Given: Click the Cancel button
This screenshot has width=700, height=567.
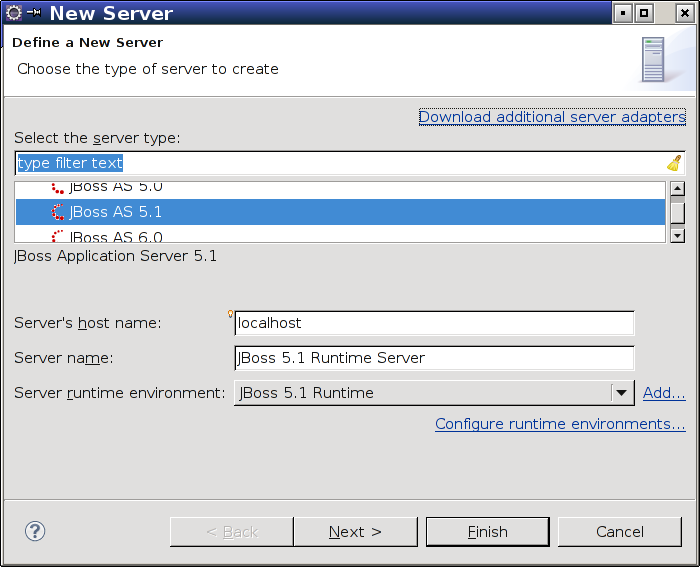Looking at the screenshot, I should (620, 532).
